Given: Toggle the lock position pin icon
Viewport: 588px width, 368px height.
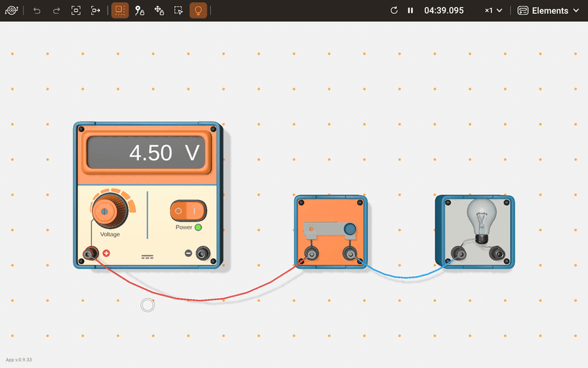Looking at the screenshot, I should 140,10.
